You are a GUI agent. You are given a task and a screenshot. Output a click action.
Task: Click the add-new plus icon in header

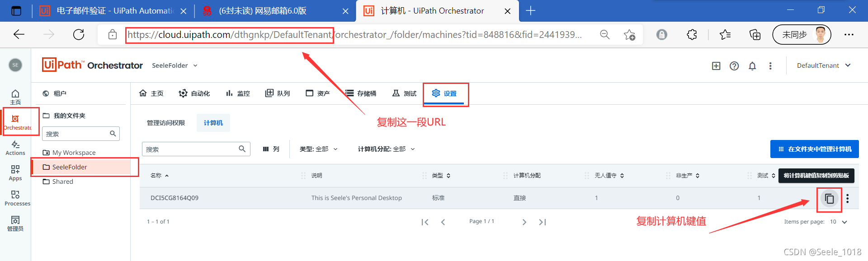pos(716,66)
